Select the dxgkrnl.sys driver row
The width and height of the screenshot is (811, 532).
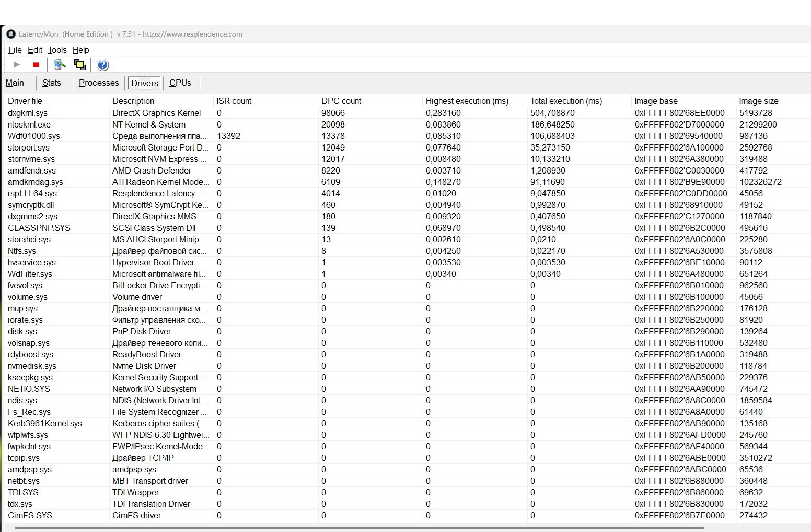(x=408, y=113)
